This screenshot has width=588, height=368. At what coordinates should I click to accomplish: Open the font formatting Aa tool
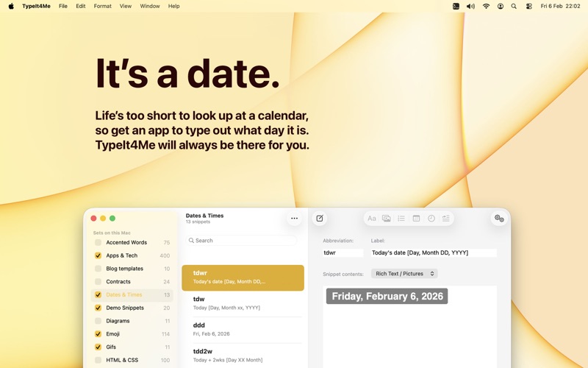[372, 219]
